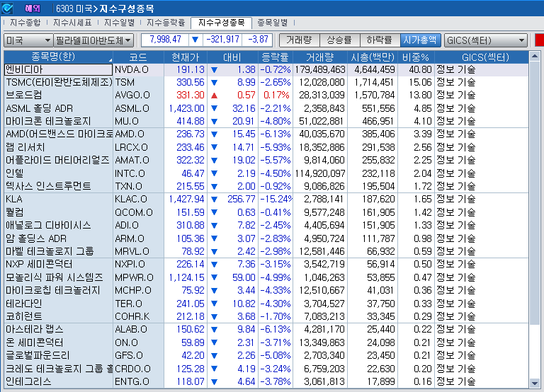The height and width of the screenshot is (392, 544).
Task: Switch to the 지수일별 tab
Action: [119, 23]
